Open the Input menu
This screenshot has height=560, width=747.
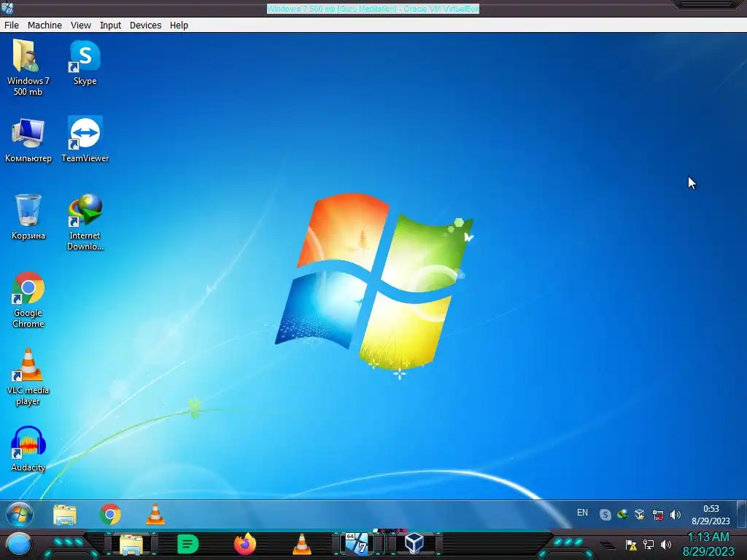pyautogui.click(x=111, y=26)
